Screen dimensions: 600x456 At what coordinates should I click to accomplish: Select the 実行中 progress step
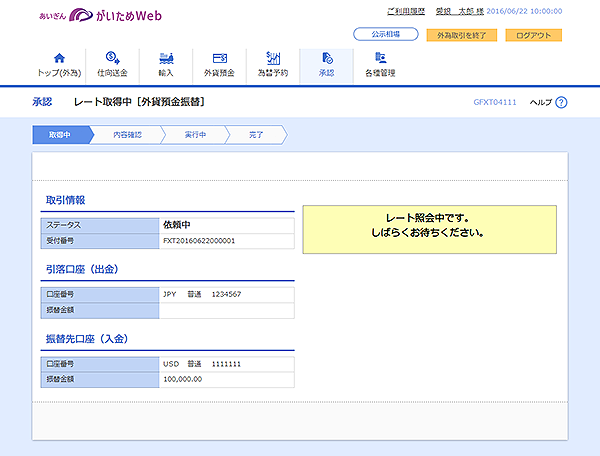(195, 135)
